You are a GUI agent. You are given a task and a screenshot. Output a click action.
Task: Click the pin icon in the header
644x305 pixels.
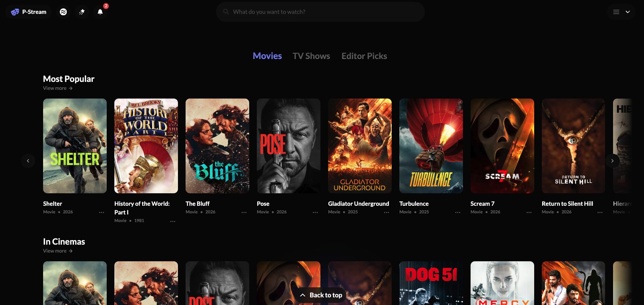click(82, 12)
